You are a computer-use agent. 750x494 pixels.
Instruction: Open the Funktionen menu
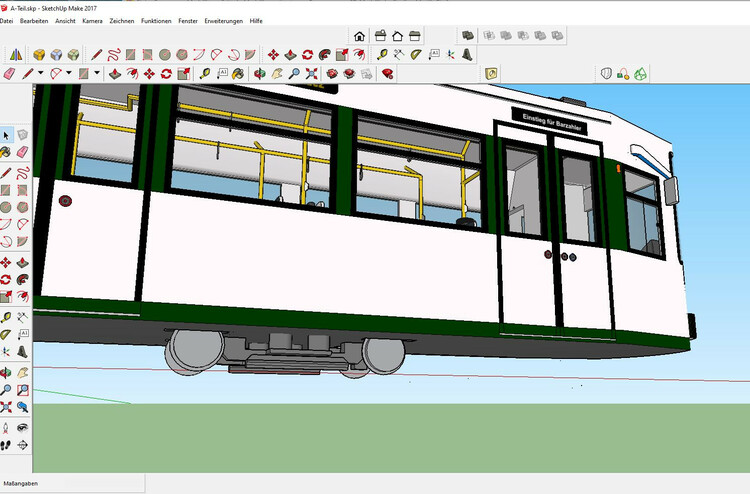coord(156,21)
